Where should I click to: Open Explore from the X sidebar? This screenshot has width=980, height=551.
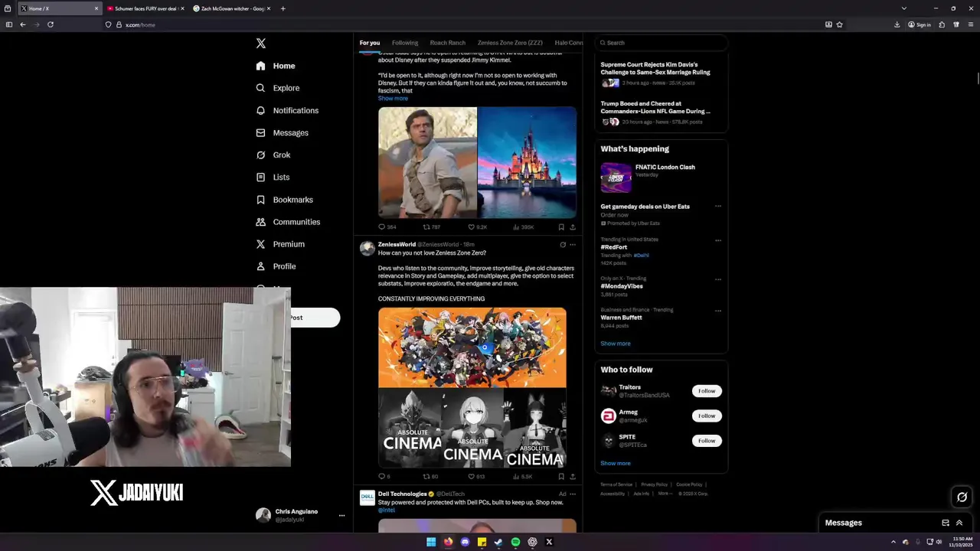click(x=278, y=88)
